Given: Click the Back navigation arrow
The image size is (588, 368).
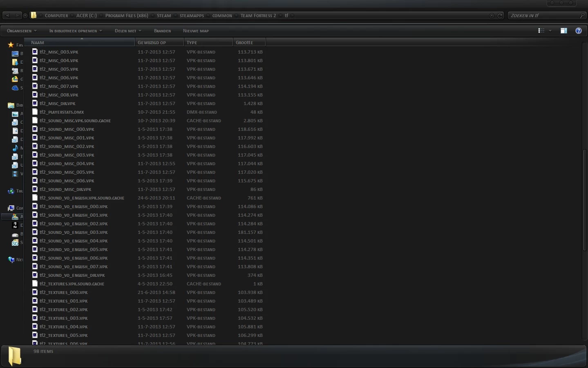Looking at the screenshot, I should click(7, 16).
